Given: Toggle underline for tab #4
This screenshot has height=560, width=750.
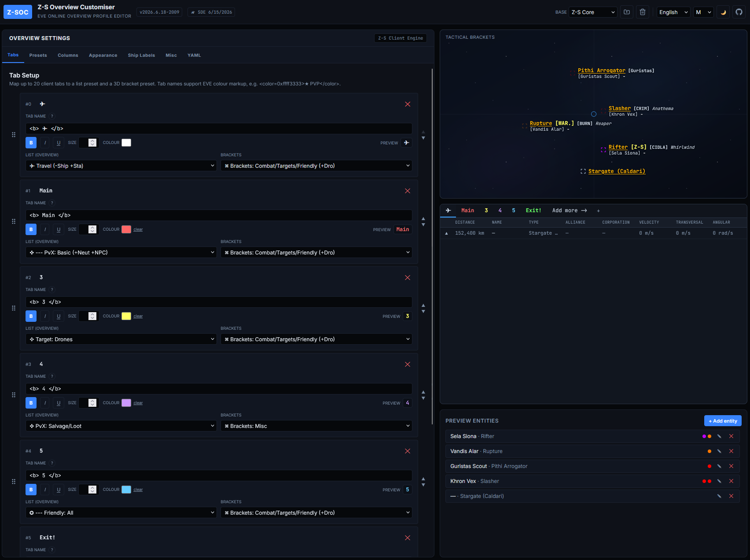Looking at the screenshot, I should click(59, 490).
